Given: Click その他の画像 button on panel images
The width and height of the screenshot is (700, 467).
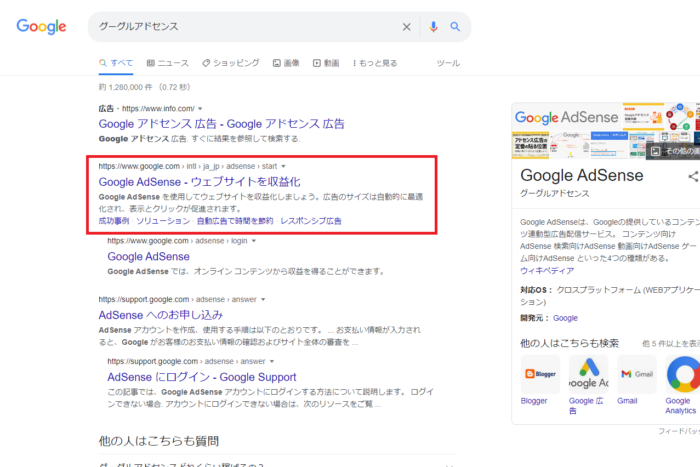Looking at the screenshot, I should [675, 151].
